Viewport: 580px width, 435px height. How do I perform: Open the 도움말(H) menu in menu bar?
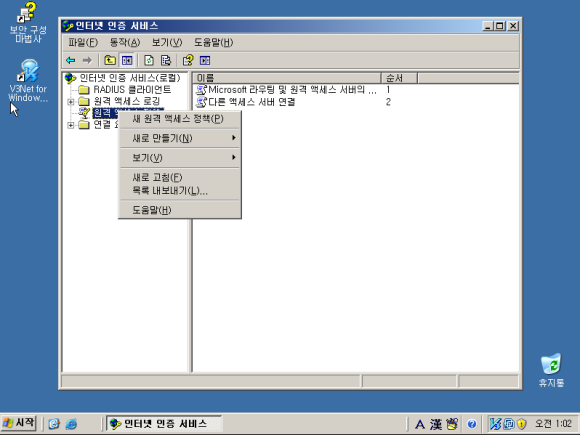click(213, 43)
